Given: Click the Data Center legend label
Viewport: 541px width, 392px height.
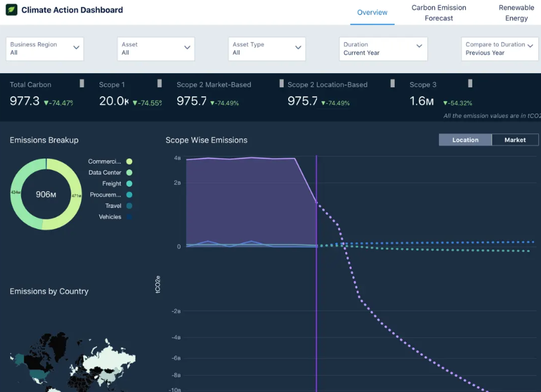Looking at the screenshot, I should tap(105, 173).
